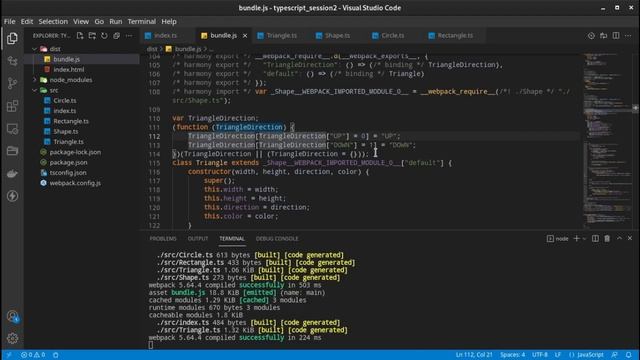
Task: Split the editor to the right
Action: (616, 36)
